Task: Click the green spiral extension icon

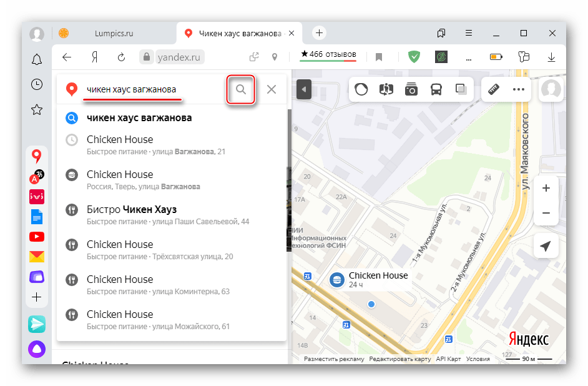Action: pyautogui.click(x=441, y=57)
